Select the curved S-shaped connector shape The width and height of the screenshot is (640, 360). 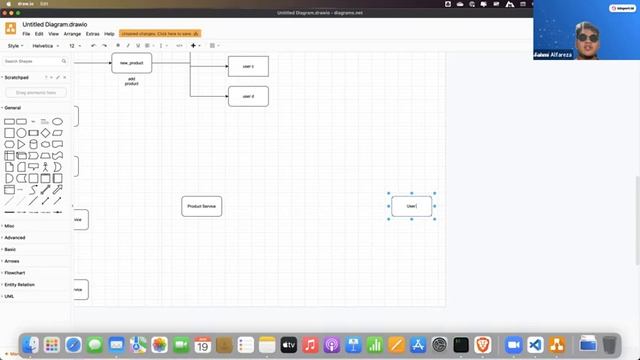[x=33, y=189]
